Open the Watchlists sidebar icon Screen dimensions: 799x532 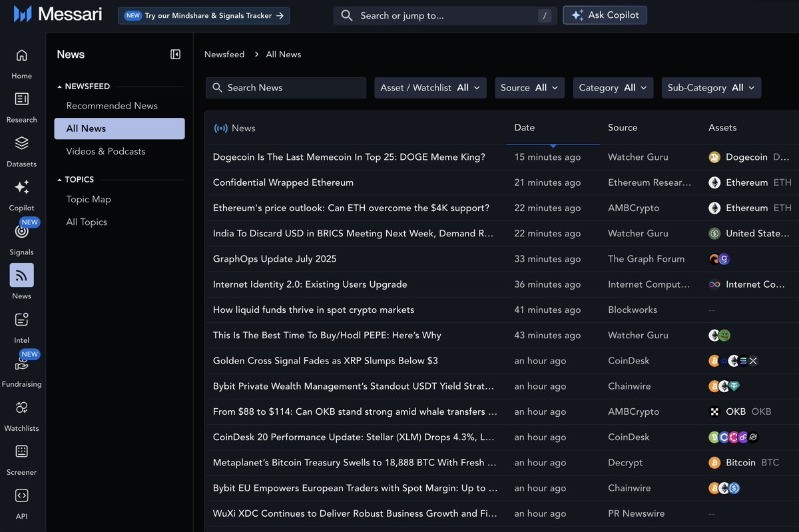(21, 407)
